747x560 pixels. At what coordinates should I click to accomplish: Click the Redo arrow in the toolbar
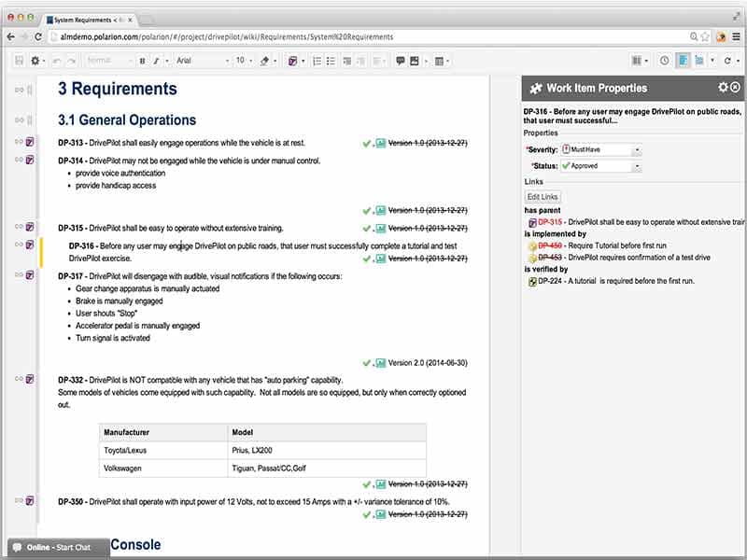(72, 61)
